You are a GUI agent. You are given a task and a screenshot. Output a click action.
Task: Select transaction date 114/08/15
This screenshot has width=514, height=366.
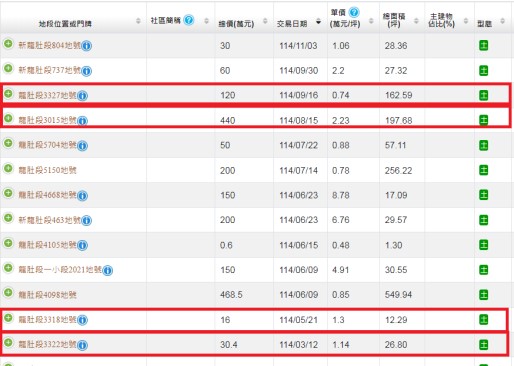[299, 120]
